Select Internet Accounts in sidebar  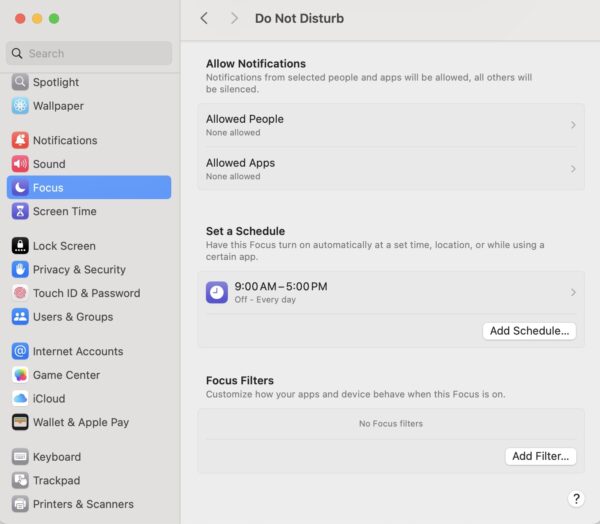tap(77, 352)
